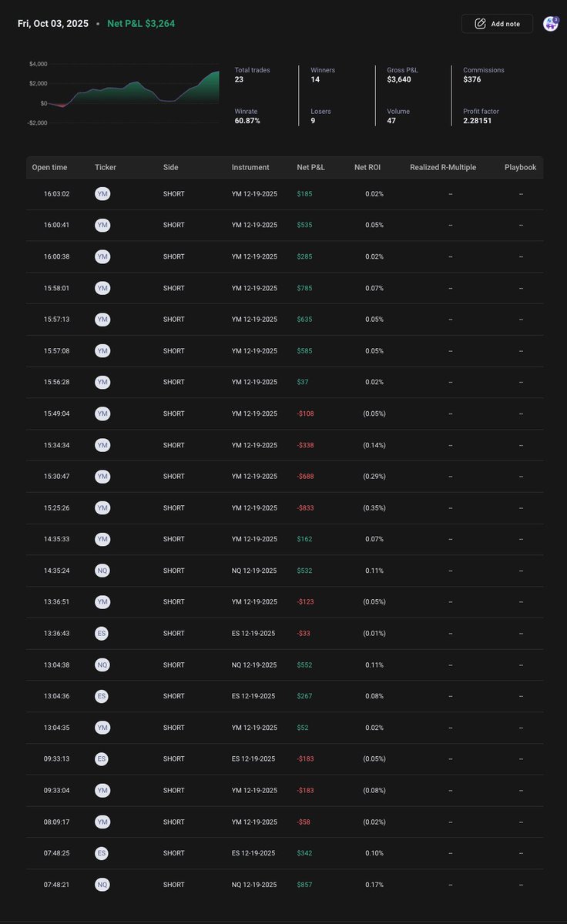Viewport: 567px width, 924px height.
Task: Click the YM ticker badge at 15:49:04
Action: pyautogui.click(x=102, y=413)
